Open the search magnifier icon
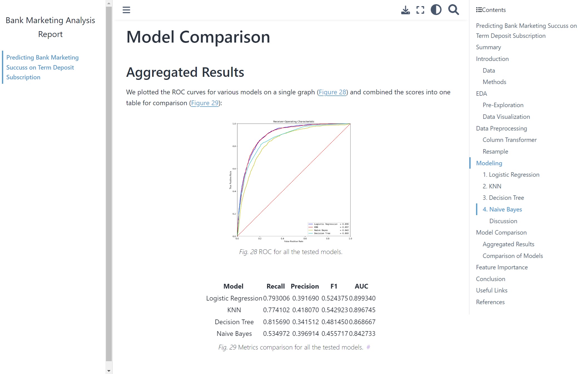This screenshot has width=588, height=374. [x=453, y=10]
